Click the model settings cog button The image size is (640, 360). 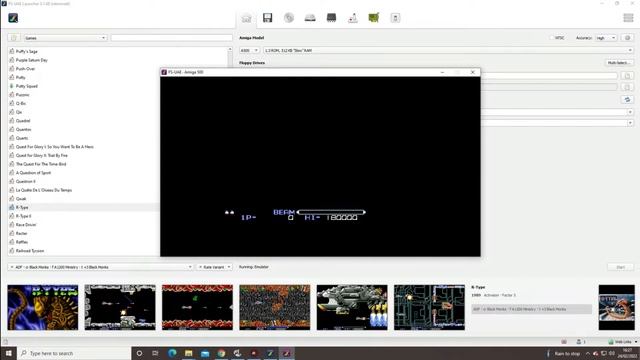tap(628, 38)
